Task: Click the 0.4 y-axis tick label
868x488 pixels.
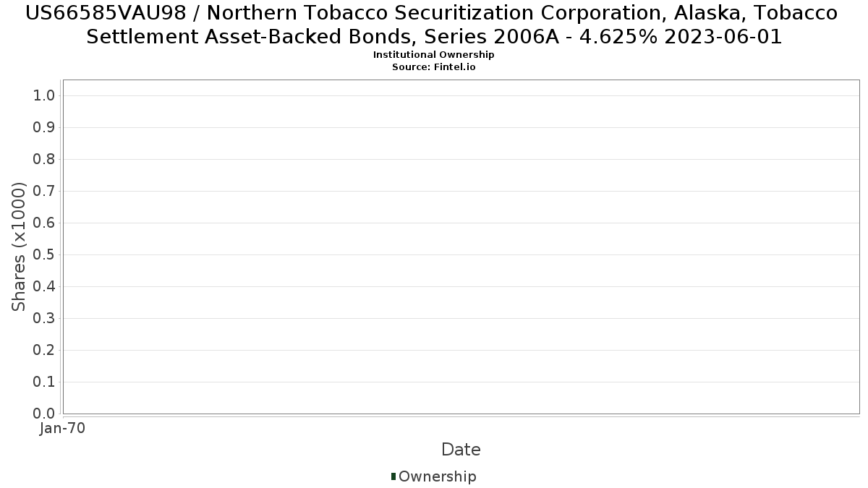Action: (45, 287)
